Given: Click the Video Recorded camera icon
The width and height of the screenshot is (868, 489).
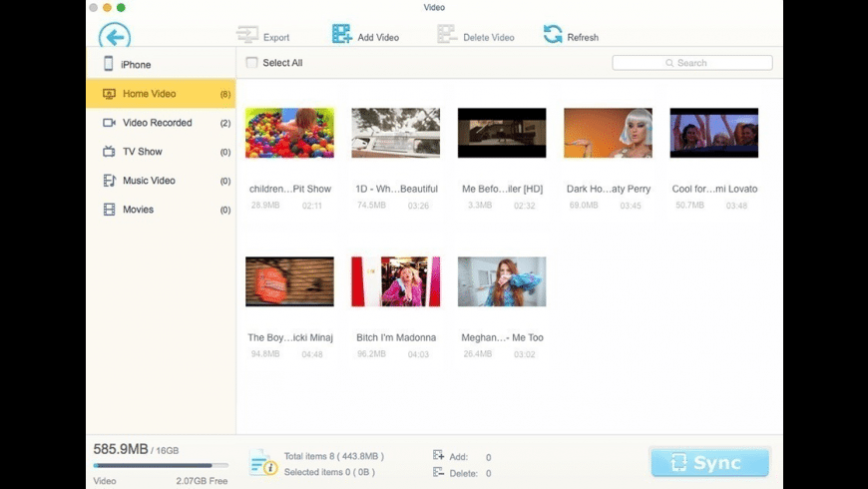Looking at the screenshot, I should tap(109, 123).
